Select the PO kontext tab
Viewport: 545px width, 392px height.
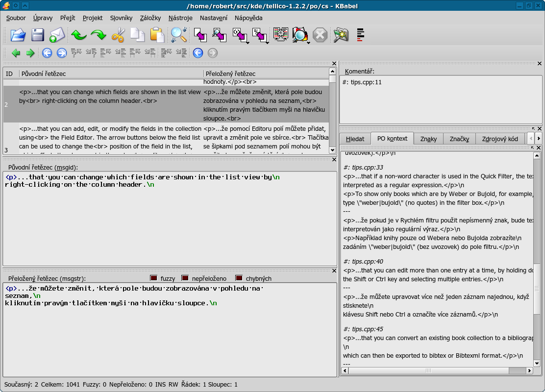[x=392, y=138]
